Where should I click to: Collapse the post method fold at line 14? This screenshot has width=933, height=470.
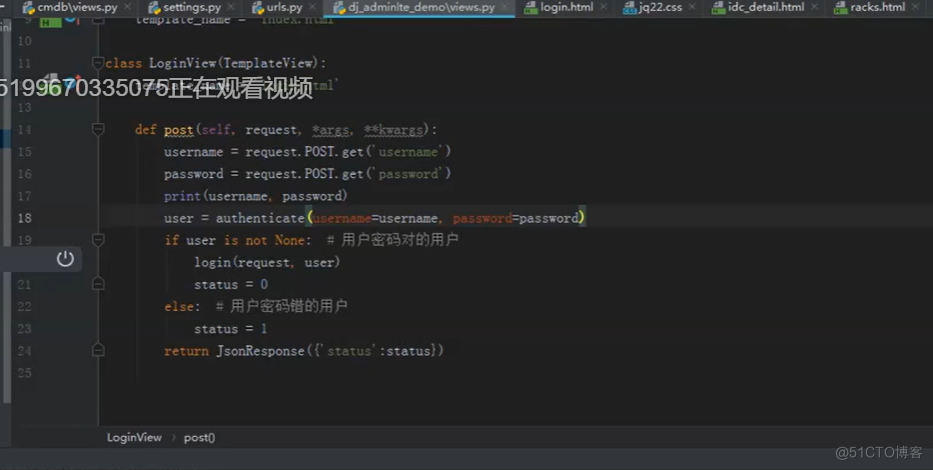(98, 129)
